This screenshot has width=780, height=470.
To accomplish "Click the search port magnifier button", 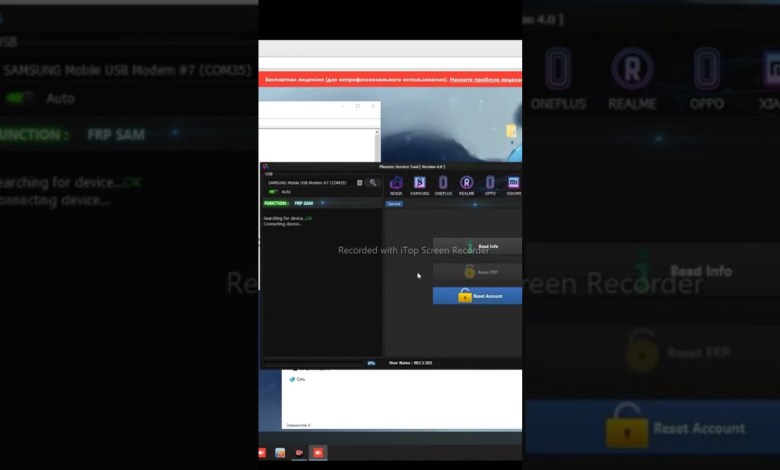I will click(x=373, y=183).
